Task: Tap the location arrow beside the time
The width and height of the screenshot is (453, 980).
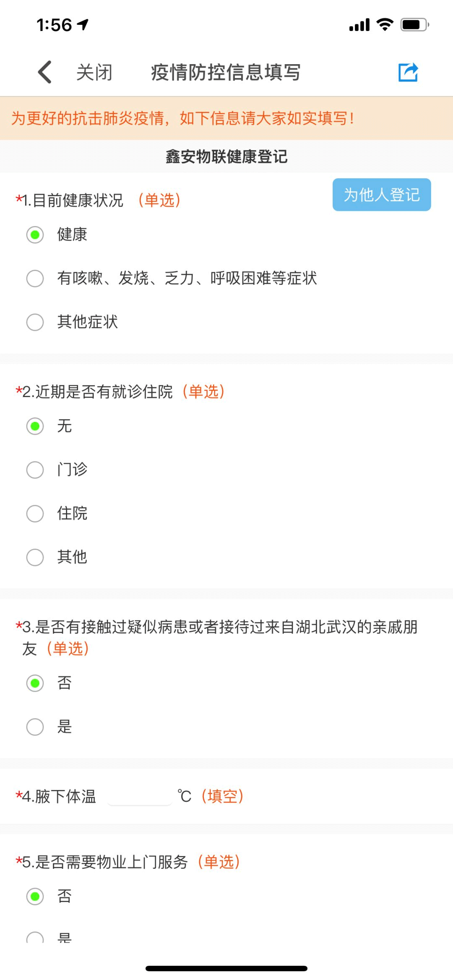Action: pyautogui.click(x=83, y=25)
